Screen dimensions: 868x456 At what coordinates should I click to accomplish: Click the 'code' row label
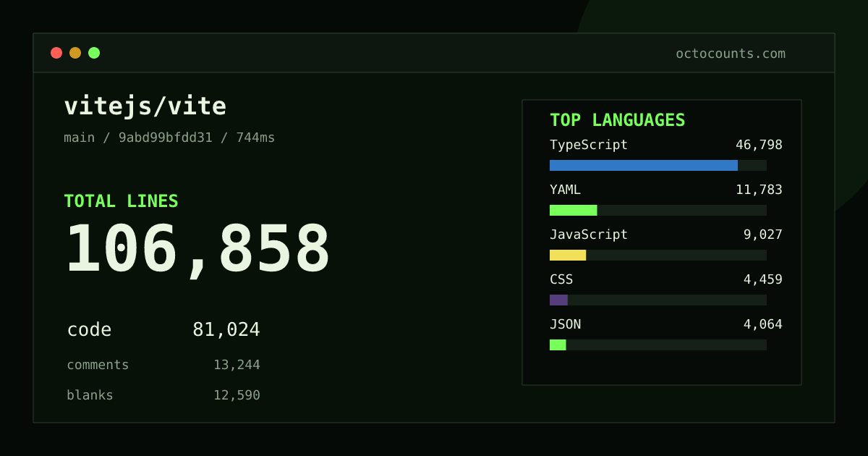point(89,330)
